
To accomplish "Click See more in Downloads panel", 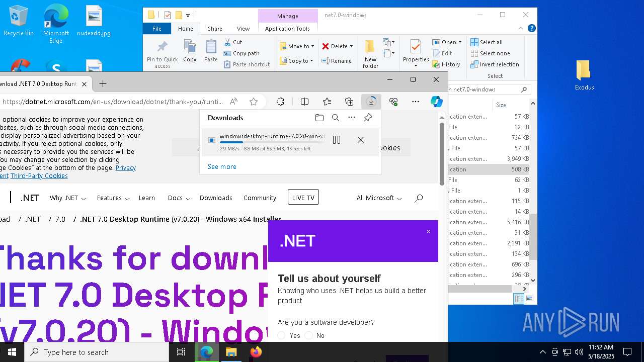I will pos(222,166).
